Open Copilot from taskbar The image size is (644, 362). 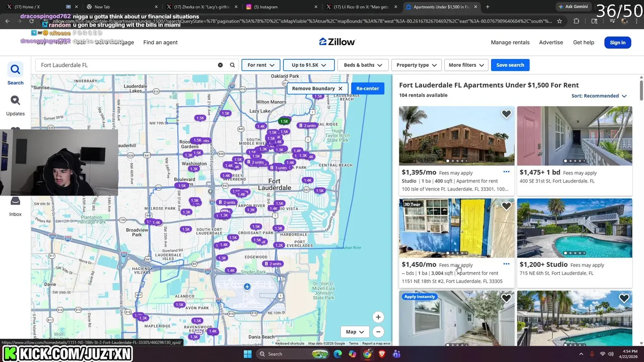coord(352,354)
